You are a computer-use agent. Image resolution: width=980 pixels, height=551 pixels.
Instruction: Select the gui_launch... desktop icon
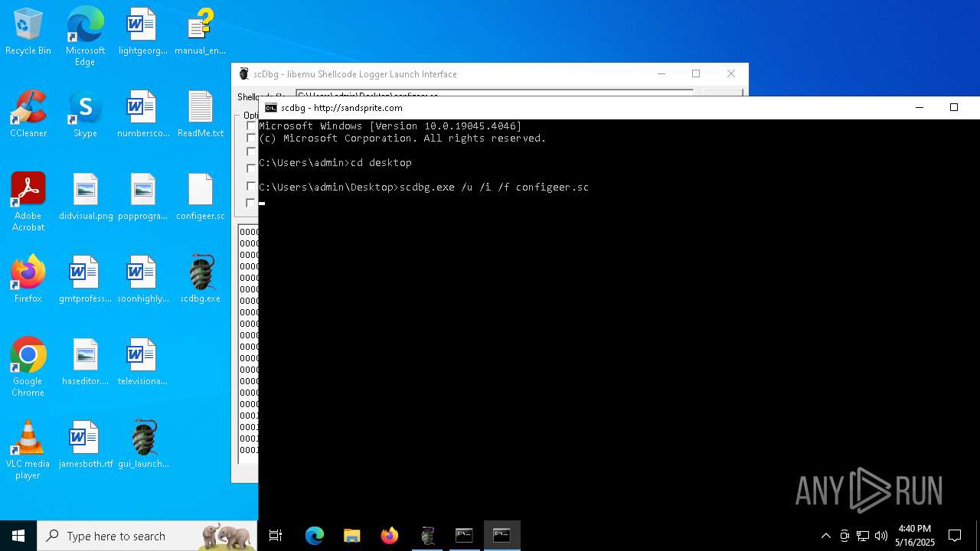pyautogui.click(x=143, y=445)
